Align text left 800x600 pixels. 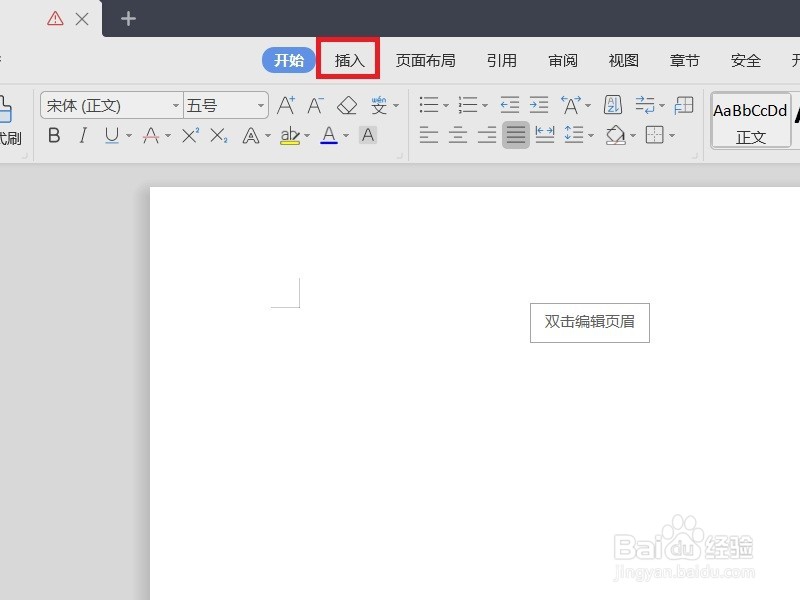point(429,135)
